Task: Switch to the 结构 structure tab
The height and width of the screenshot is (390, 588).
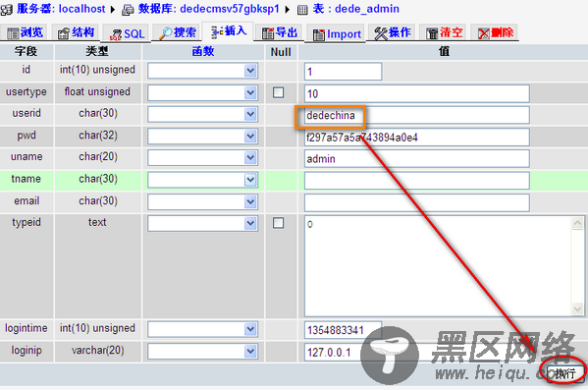Action: 77,33
